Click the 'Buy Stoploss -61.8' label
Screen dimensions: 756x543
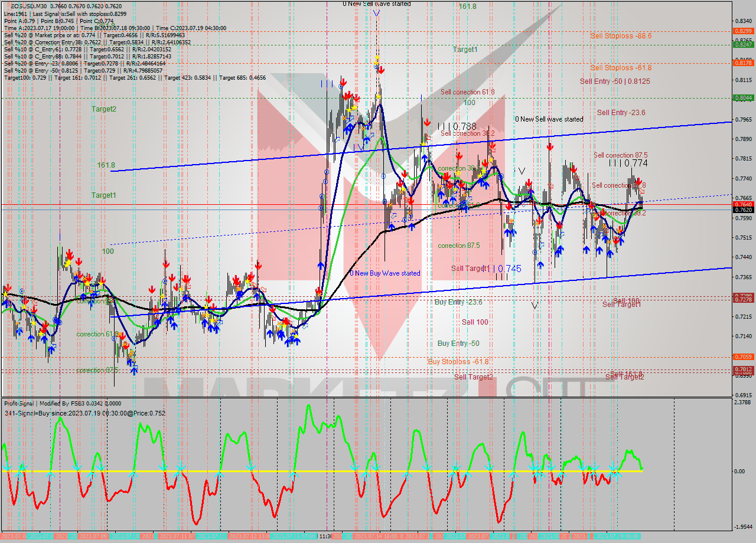[x=458, y=361]
